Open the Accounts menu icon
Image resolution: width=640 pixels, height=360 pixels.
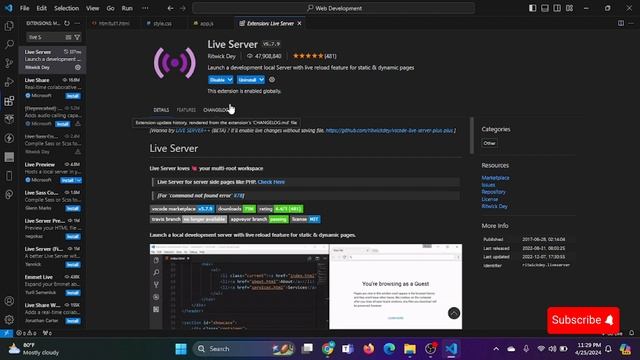9,301
